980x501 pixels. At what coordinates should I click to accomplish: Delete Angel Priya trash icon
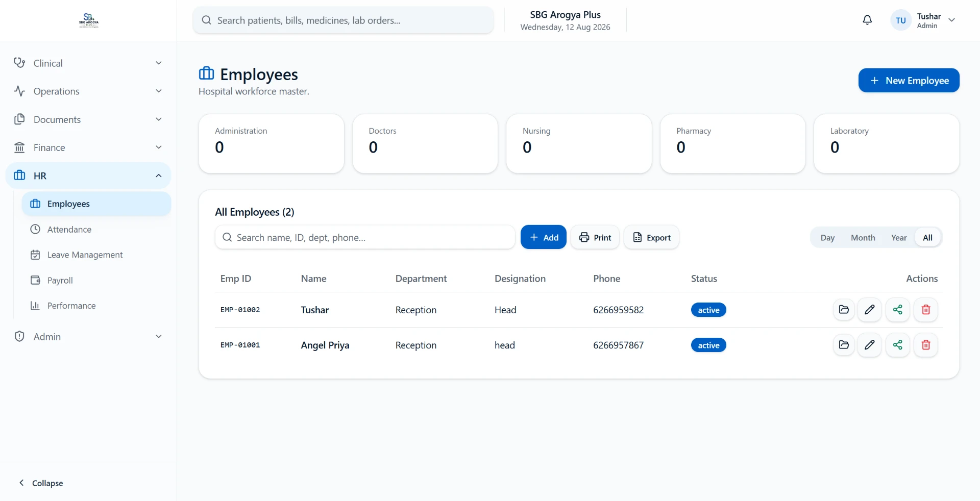(926, 345)
